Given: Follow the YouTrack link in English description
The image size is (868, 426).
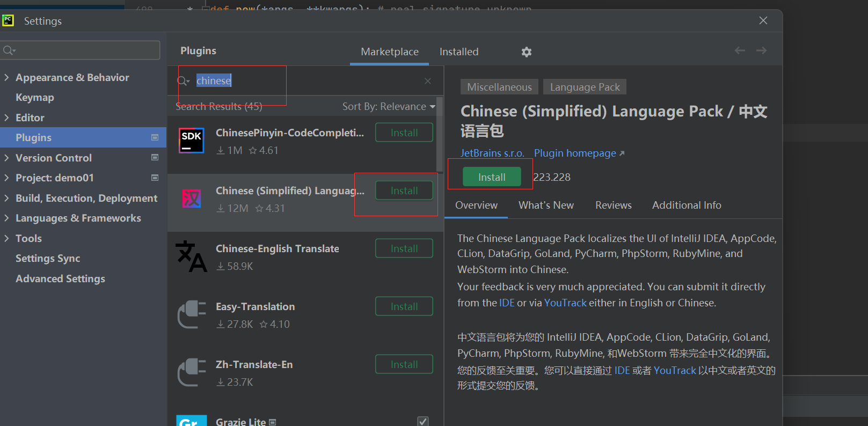Looking at the screenshot, I should [565, 303].
